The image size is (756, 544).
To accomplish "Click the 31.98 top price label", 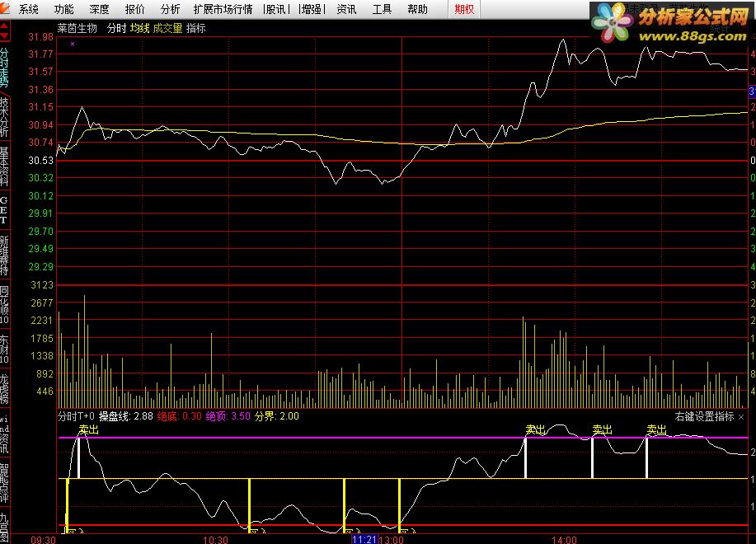I will [41, 37].
